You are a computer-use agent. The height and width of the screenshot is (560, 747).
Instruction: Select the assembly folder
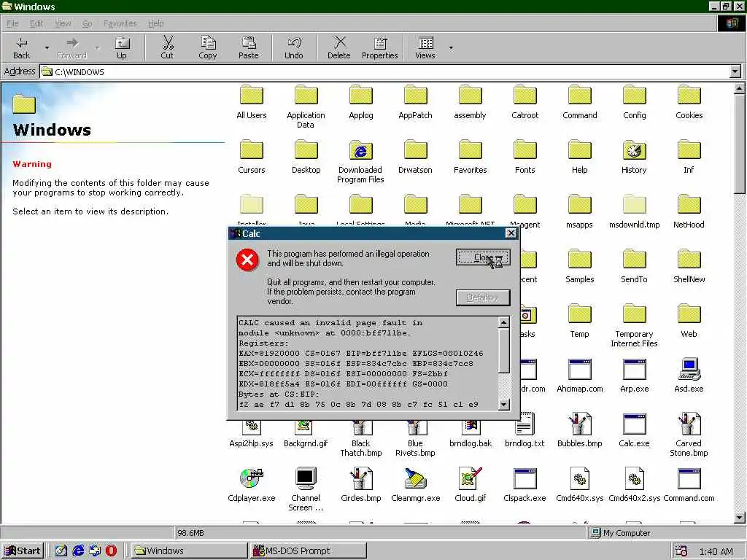[471, 102]
